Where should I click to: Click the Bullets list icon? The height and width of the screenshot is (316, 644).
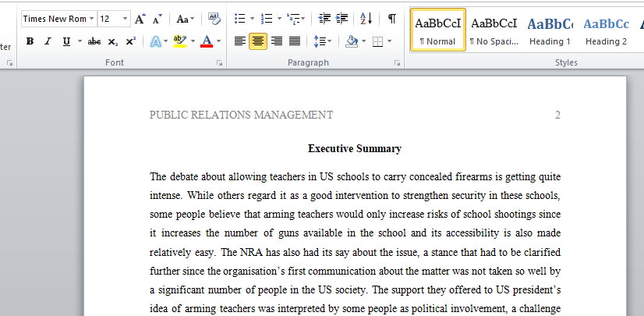coord(239,19)
